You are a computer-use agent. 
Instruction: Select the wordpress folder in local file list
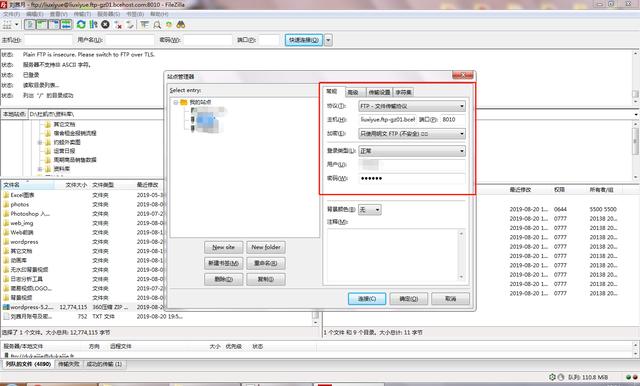pos(24,242)
